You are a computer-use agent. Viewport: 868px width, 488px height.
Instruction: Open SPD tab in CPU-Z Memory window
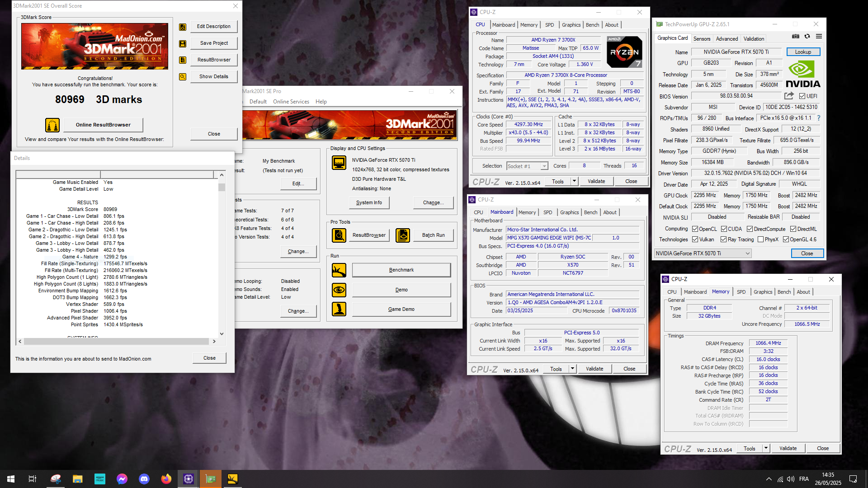[x=741, y=292]
